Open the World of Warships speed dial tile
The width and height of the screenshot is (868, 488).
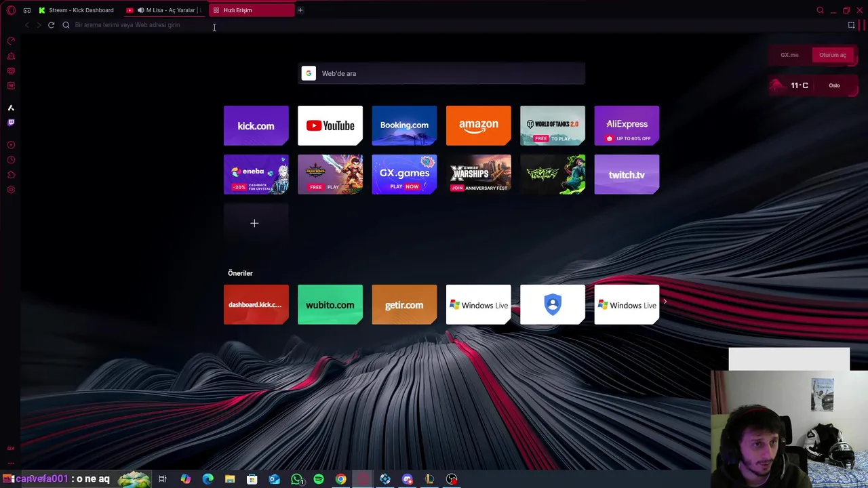click(478, 174)
